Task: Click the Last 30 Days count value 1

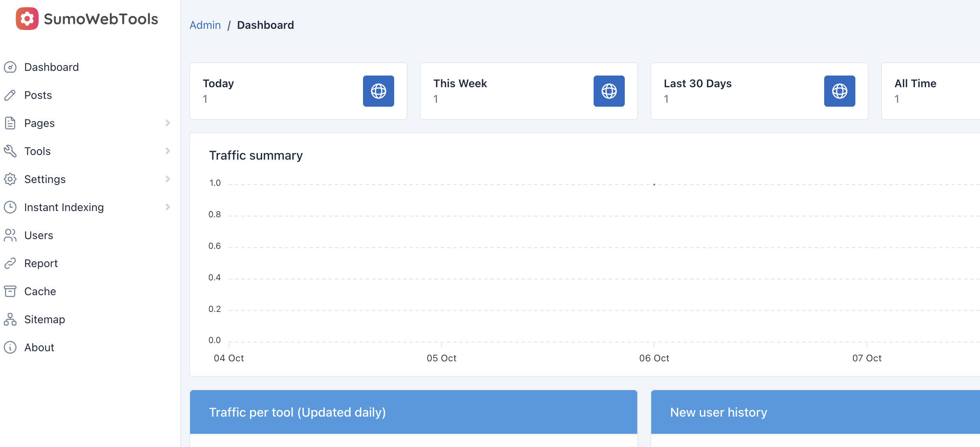Action: (666, 99)
